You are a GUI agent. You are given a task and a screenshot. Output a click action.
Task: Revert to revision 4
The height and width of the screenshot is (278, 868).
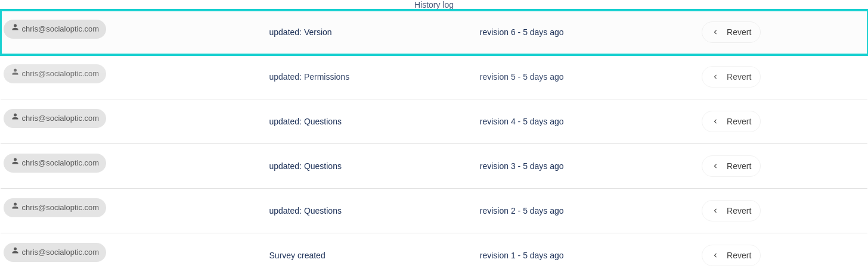click(x=731, y=121)
